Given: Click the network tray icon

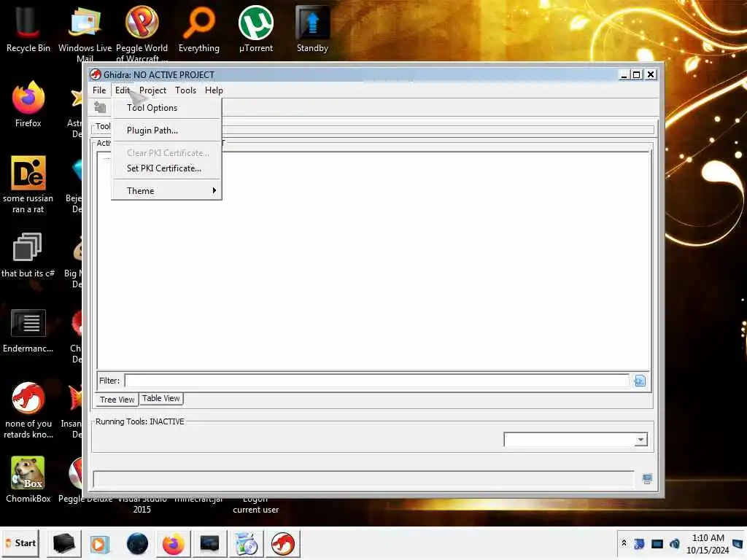Looking at the screenshot, I should [x=657, y=543].
